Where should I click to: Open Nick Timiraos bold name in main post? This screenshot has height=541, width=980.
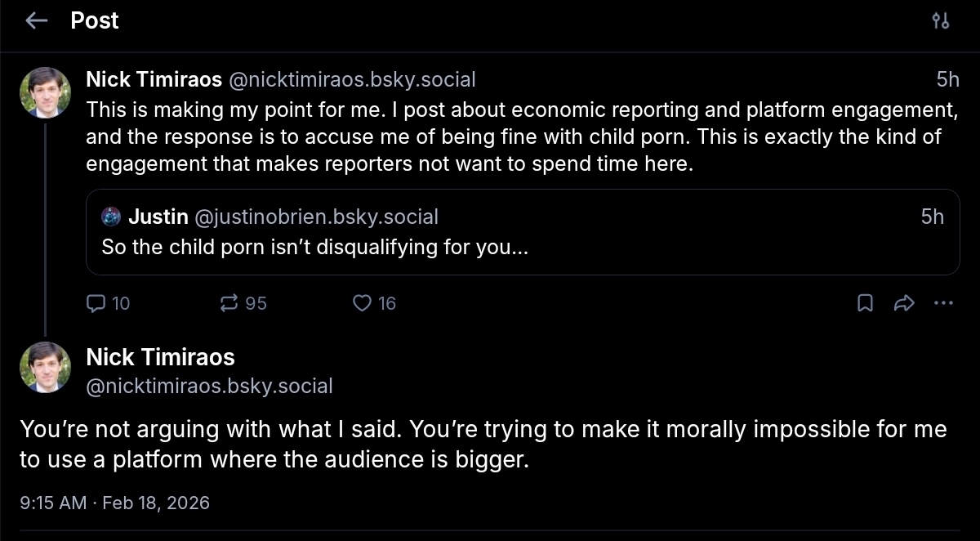[160, 357]
